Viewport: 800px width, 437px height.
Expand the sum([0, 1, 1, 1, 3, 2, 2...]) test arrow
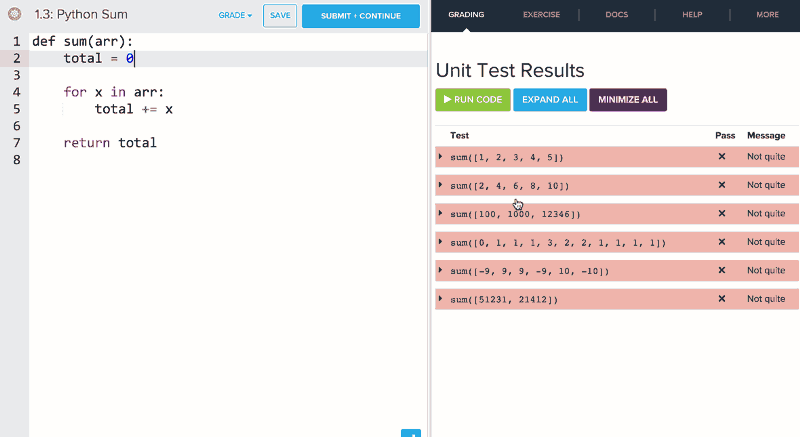[x=441, y=242]
